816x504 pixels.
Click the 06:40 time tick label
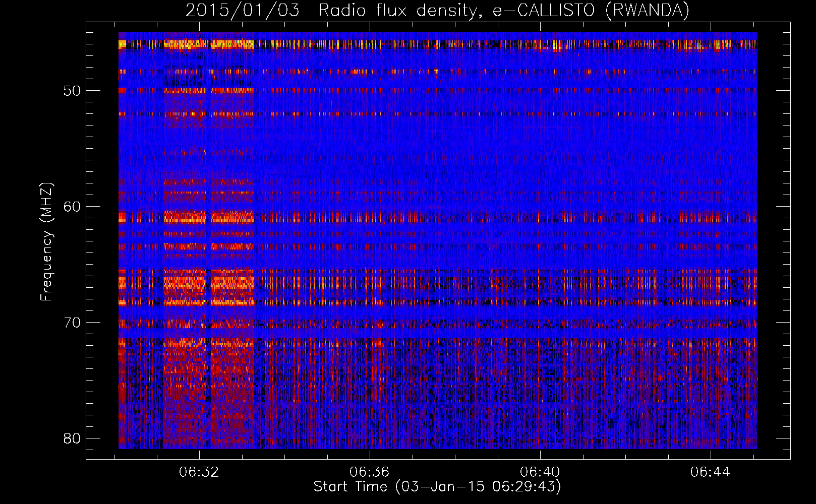pos(540,472)
